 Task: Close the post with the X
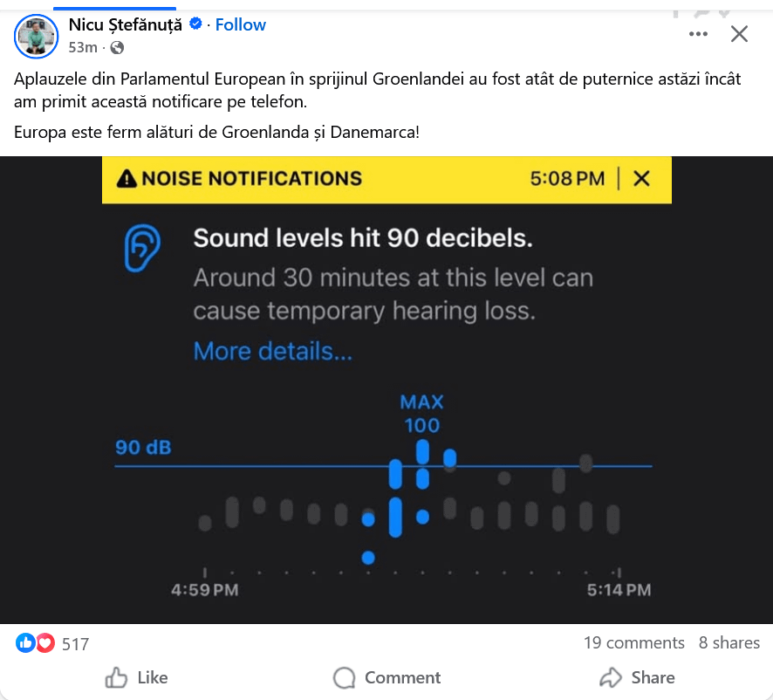(739, 34)
